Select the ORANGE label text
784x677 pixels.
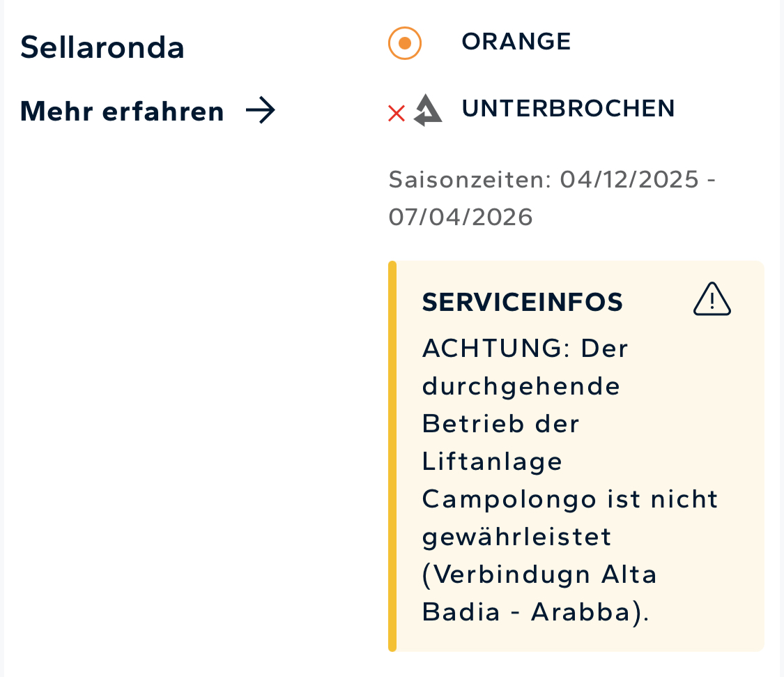coord(516,42)
